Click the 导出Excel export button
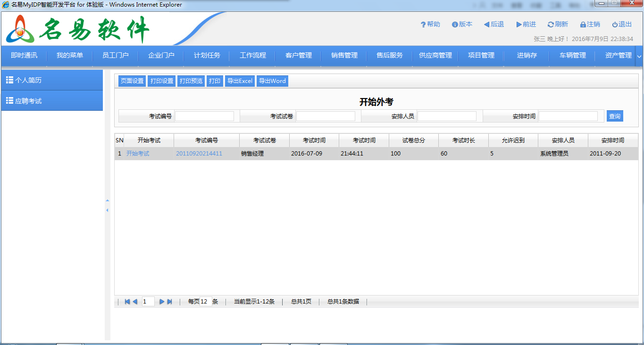Image resolution: width=644 pixels, height=345 pixels. pos(240,81)
